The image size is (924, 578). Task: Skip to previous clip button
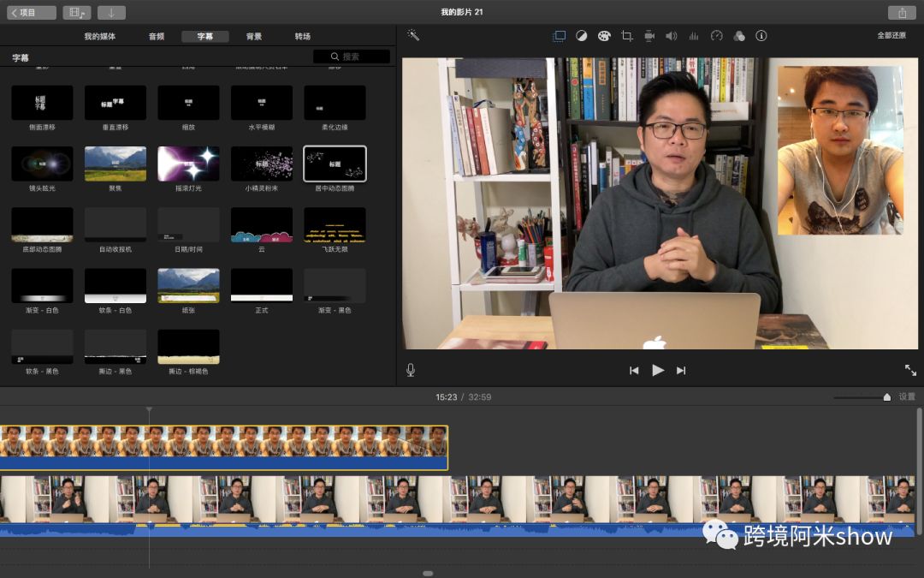(x=634, y=371)
